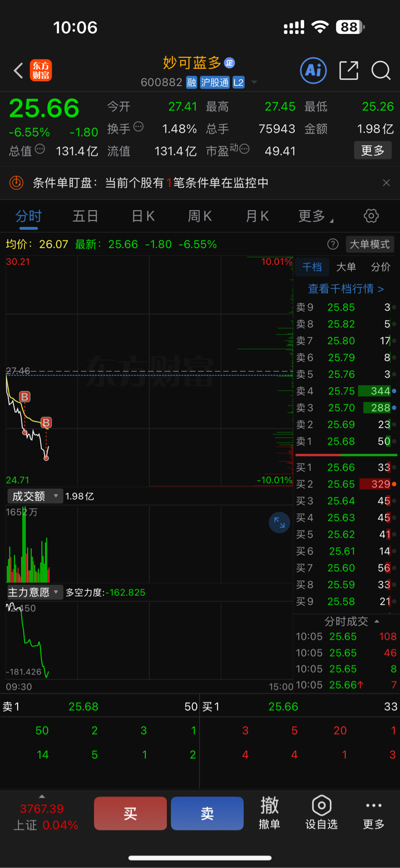Tap the second B buy marker on chart
This screenshot has width=400, height=868.
coord(46,422)
